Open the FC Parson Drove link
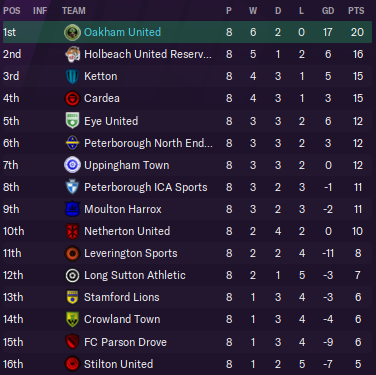This screenshot has width=376, height=375. [x=125, y=342]
